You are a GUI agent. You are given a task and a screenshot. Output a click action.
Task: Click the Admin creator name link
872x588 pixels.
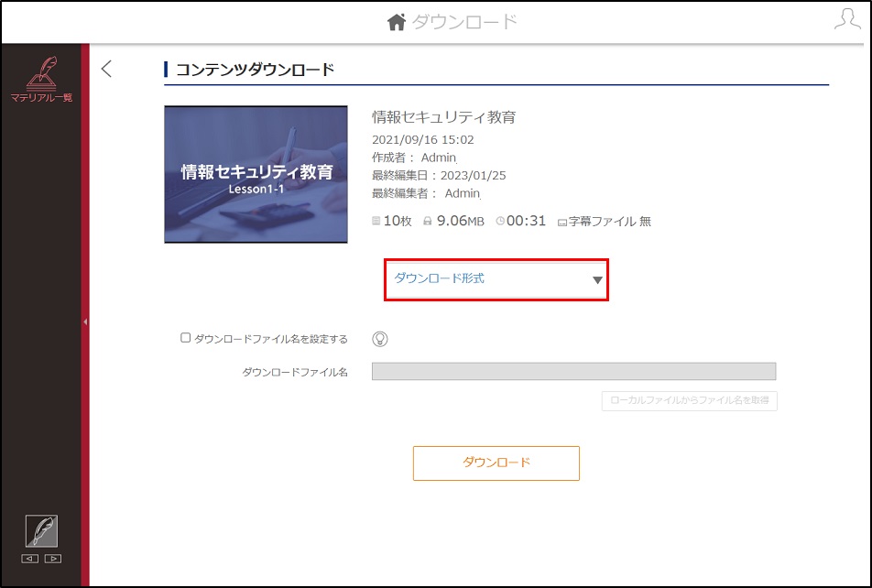[438, 158]
